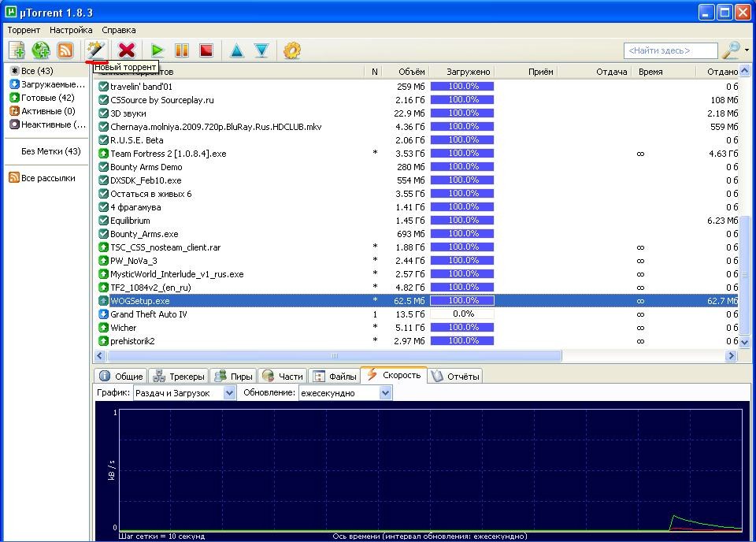This screenshot has height=542, width=756.
Task: Click the progress bar of WOGSetup.exe
Action: pyautogui.click(x=462, y=300)
